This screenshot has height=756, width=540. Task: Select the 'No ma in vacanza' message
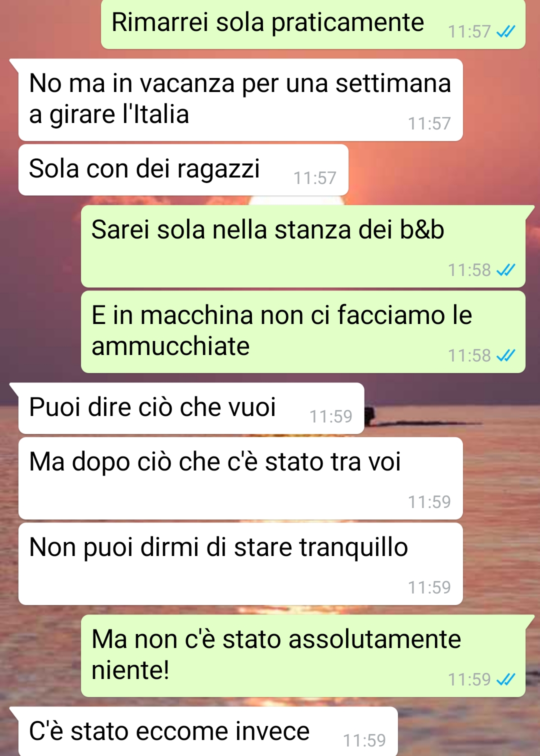[x=240, y=99]
